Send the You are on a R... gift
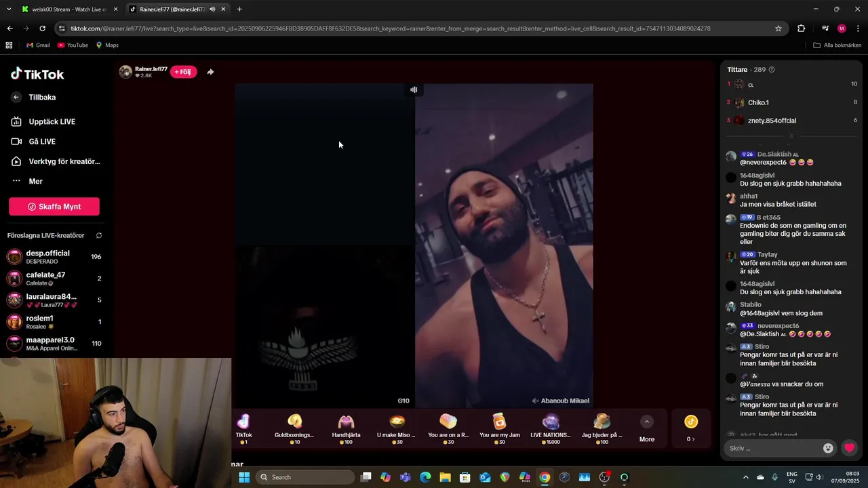 448,429
